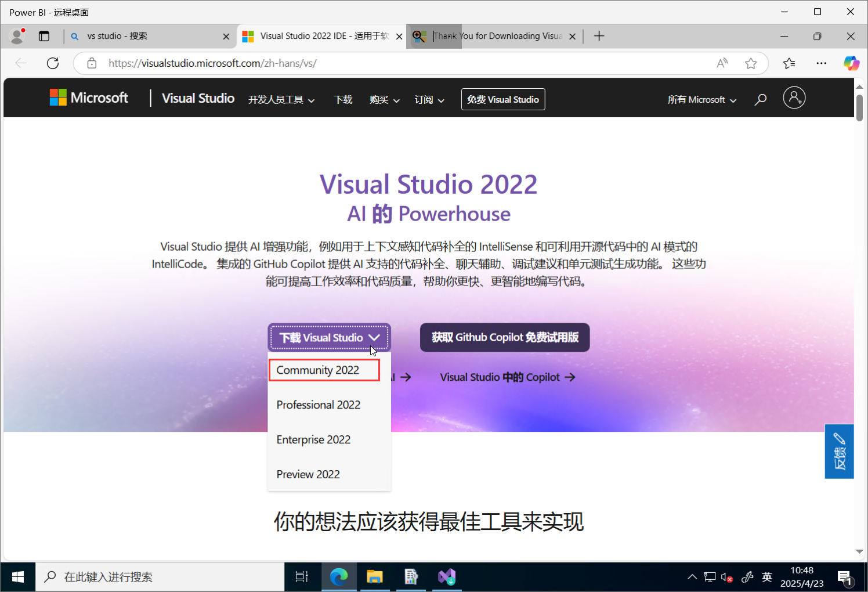Click the Visual Studio brand link
The image size is (868, 592).
198,98
